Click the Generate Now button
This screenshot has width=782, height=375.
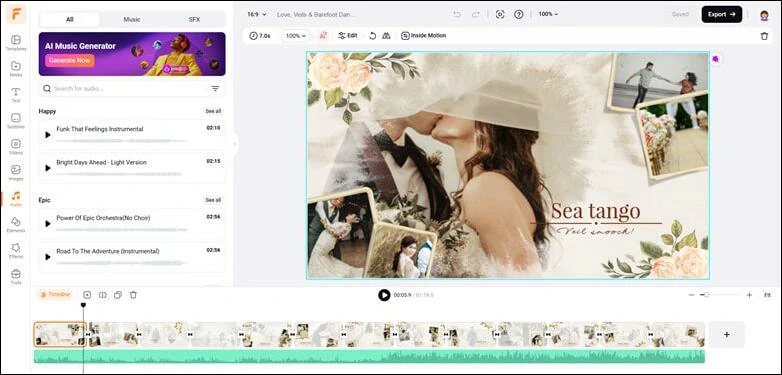[x=69, y=60]
